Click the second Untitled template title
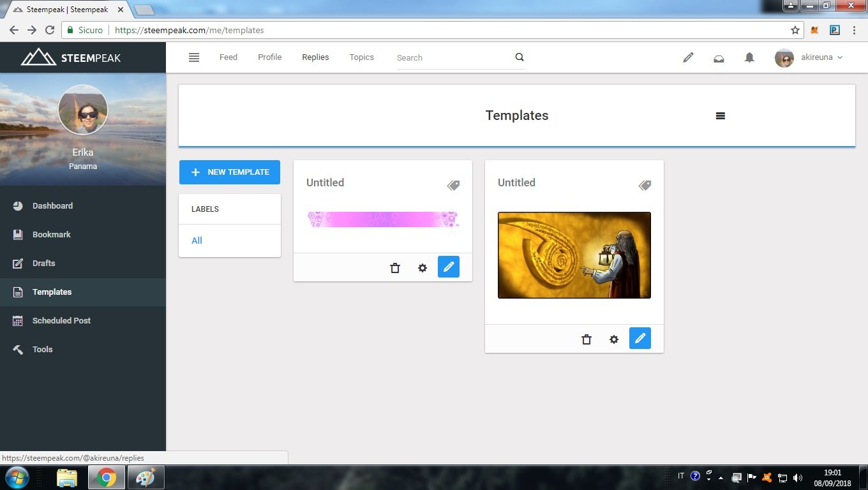The width and height of the screenshot is (868, 490). pos(516,182)
